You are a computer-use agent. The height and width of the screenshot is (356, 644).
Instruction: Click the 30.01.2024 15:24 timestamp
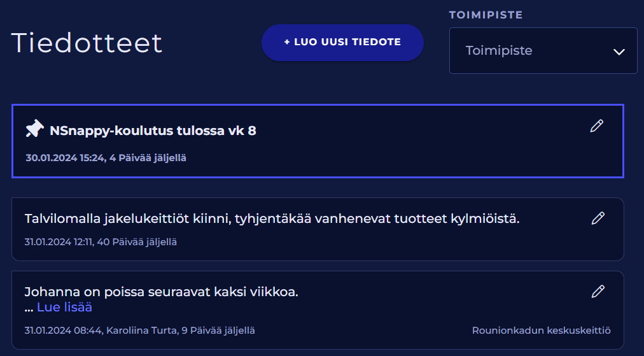click(x=65, y=157)
